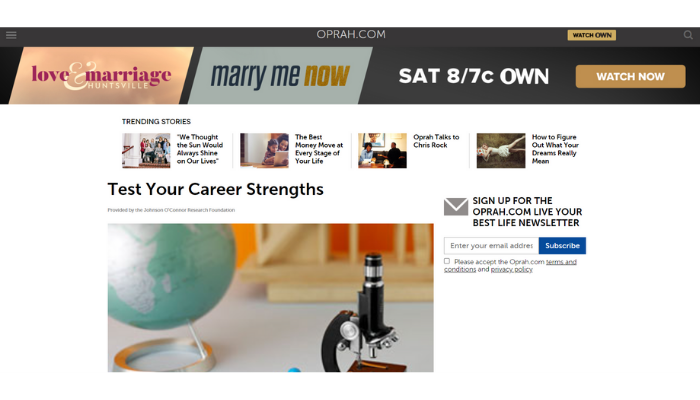Click the globe and microscope article image
This screenshot has height=400, width=700.
271,298
